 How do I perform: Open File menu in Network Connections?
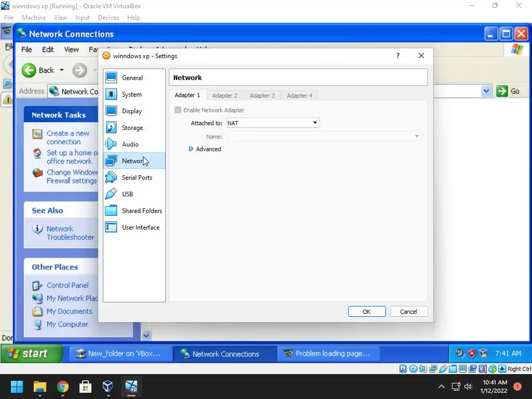pyautogui.click(x=26, y=49)
